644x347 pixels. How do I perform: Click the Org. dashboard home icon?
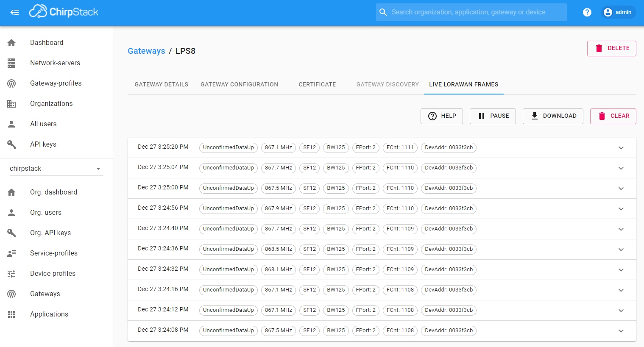click(x=11, y=192)
